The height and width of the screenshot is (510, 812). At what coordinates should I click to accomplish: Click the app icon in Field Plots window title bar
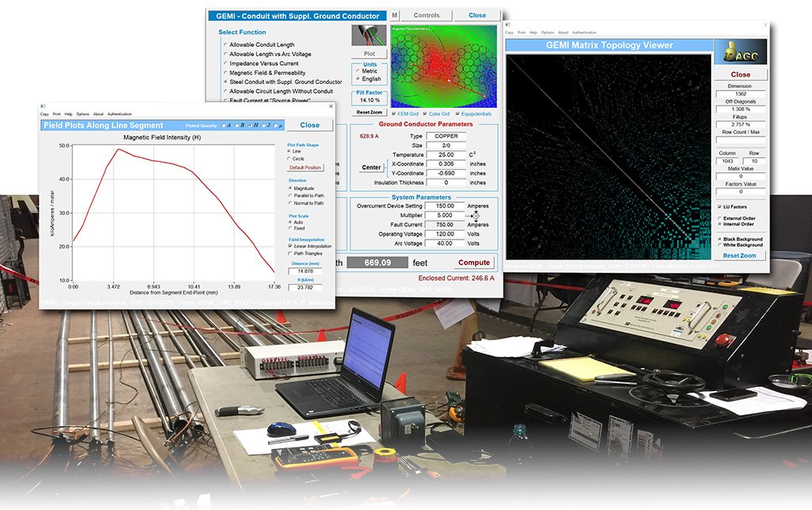tap(44, 106)
